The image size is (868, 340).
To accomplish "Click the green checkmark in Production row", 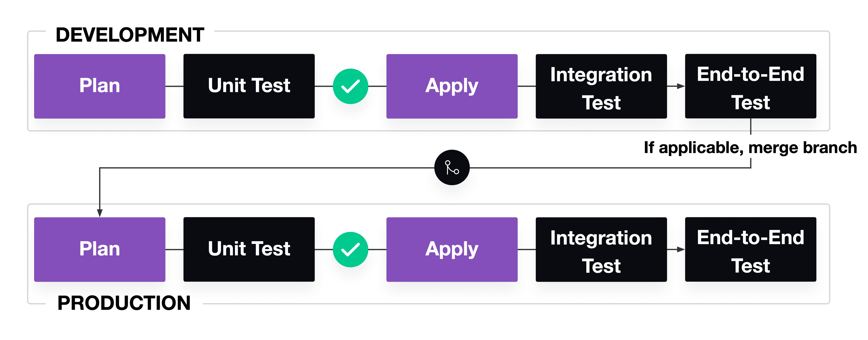I will tap(350, 249).
